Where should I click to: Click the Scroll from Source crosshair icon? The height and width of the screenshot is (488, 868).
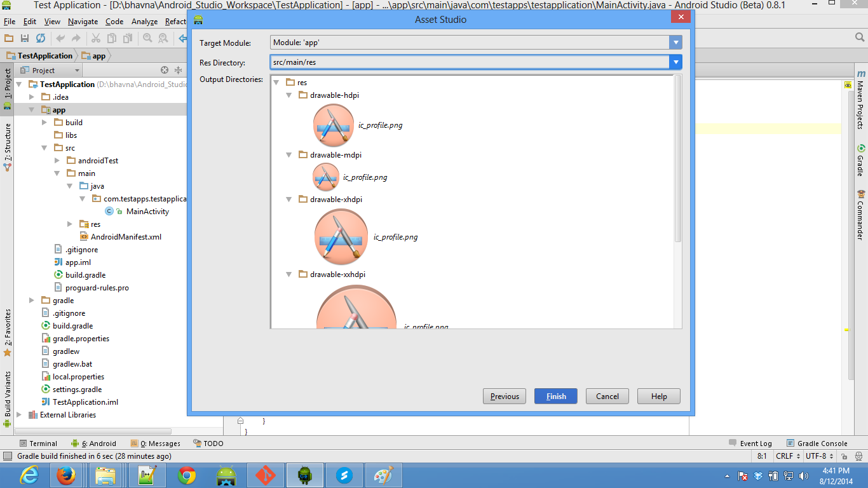(165, 70)
